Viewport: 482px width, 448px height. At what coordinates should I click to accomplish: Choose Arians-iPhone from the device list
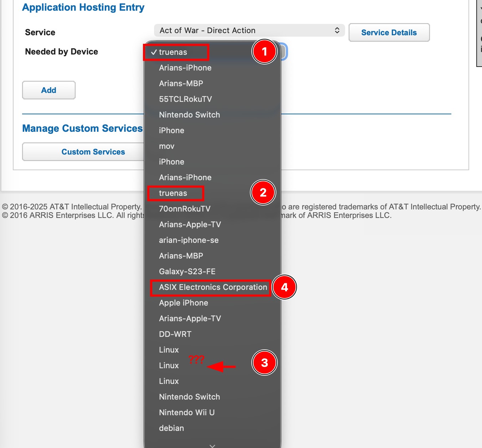[185, 68]
